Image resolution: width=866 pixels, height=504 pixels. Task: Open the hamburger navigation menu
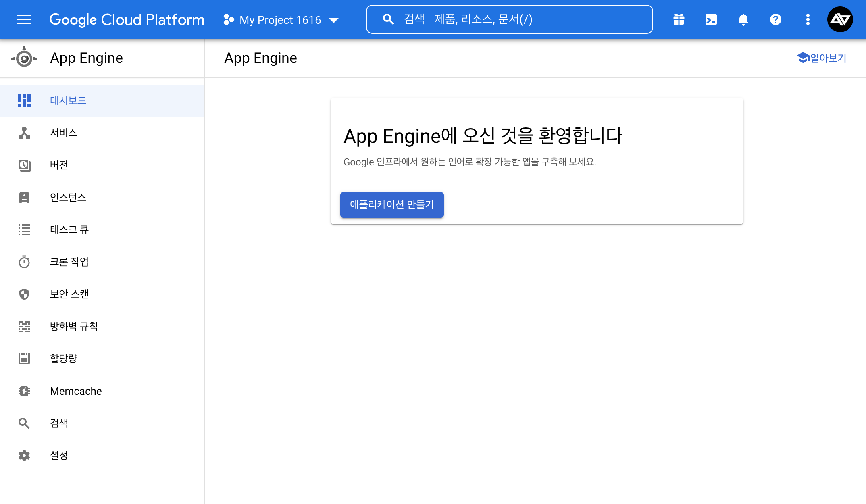click(24, 19)
